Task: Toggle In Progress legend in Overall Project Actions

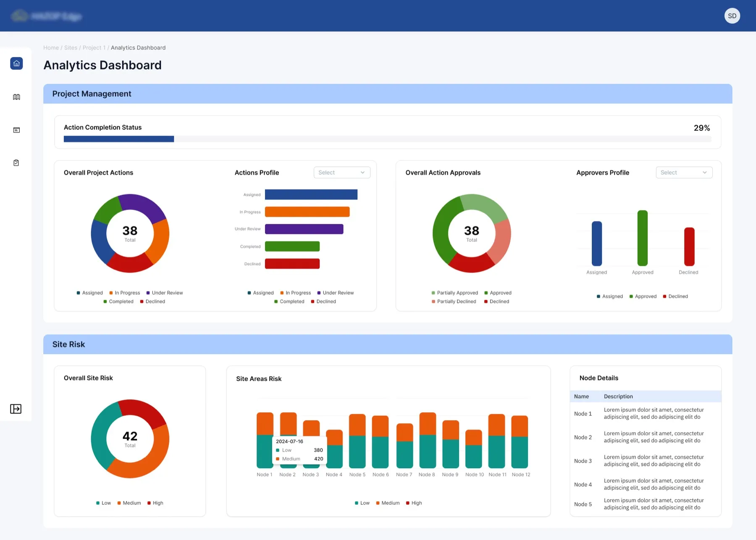Action: pos(125,293)
